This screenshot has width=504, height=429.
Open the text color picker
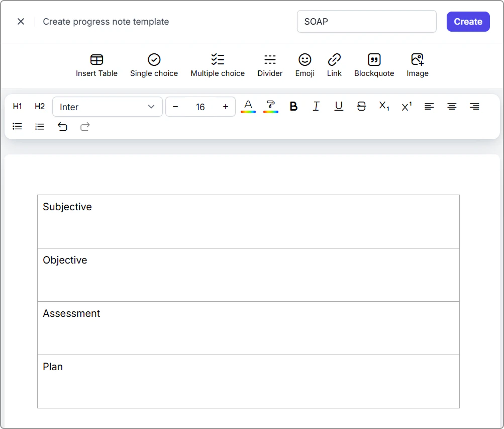click(248, 107)
